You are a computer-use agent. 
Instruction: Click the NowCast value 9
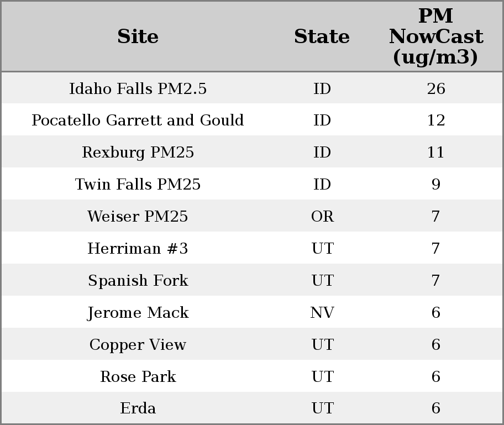(x=435, y=185)
